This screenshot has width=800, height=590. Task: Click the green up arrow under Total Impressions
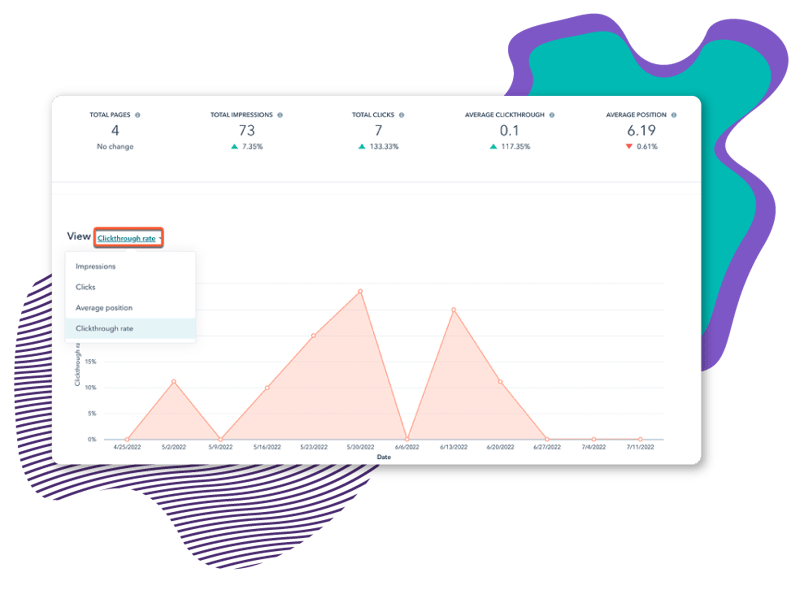(x=235, y=146)
